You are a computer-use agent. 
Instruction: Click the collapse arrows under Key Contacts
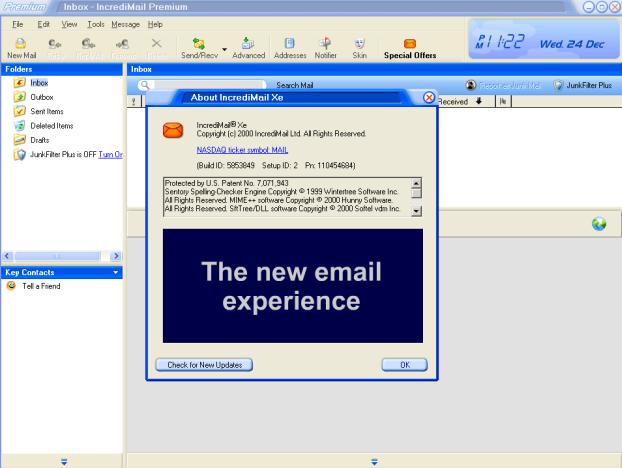pos(64,462)
